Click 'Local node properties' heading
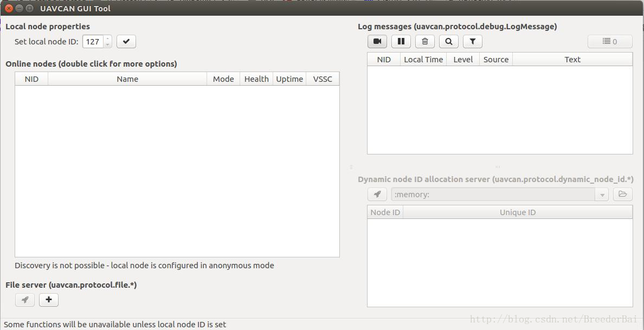 pyautogui.click(x=48, y=27)
